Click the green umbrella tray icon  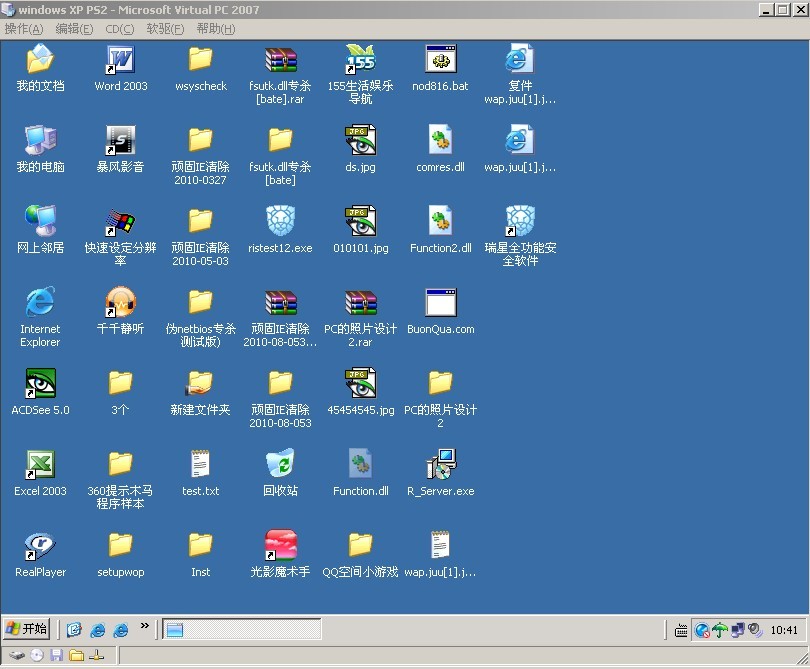click(719, 630)
